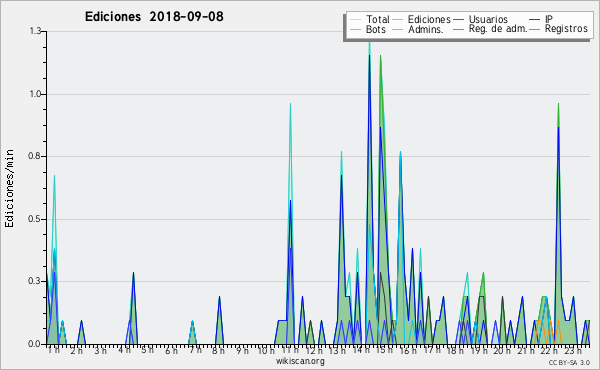Click the '2 h' x-axis label

77,350
